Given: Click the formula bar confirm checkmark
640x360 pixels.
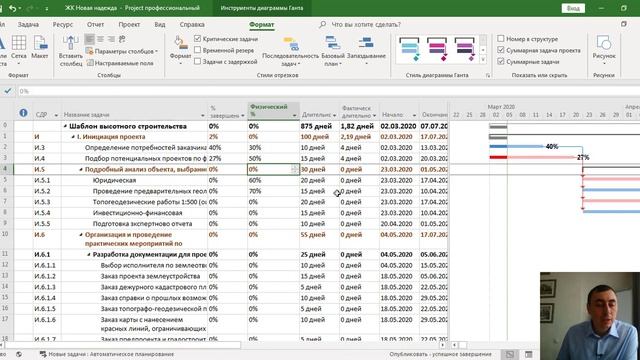Looking at the screenshot, I should (8, 91).
